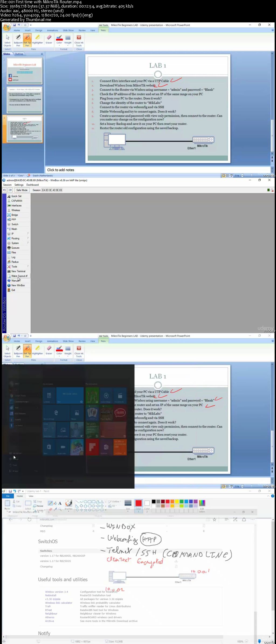276x644 pixels.
Task: Pick black swatch in Paint palette
Action: point(154,502)
